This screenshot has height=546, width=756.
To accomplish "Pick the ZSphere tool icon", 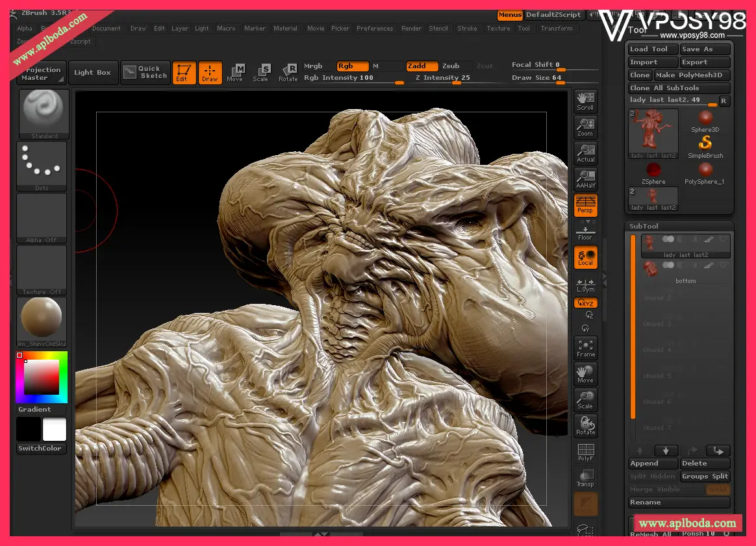I will click(653, 172).
